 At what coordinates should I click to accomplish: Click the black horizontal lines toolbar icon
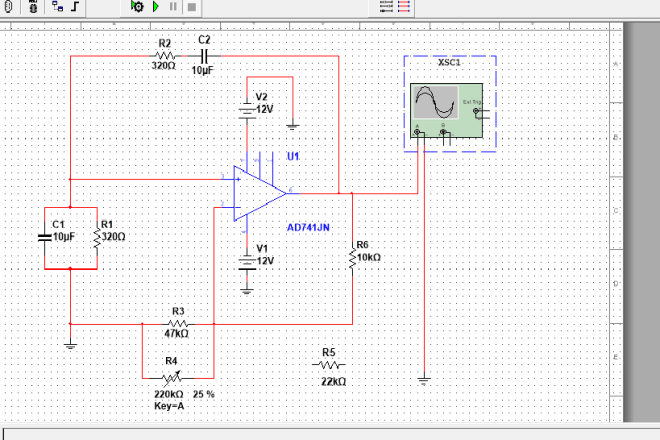(x=386, y=6)
